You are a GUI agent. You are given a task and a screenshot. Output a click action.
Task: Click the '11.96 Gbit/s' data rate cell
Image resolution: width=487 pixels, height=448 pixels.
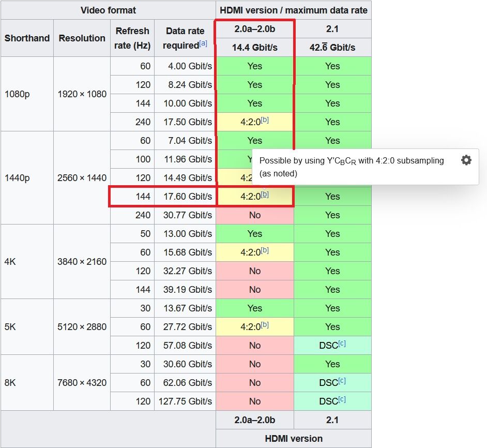coord(185,159)
